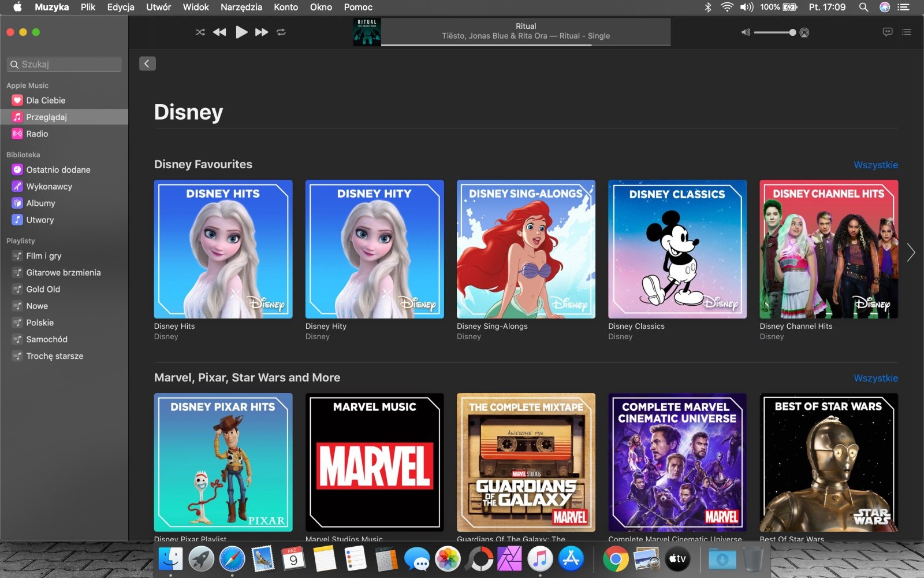Open Wi-Fi status menu
This screenshot has height=578, width=924.
coord(727,7)
